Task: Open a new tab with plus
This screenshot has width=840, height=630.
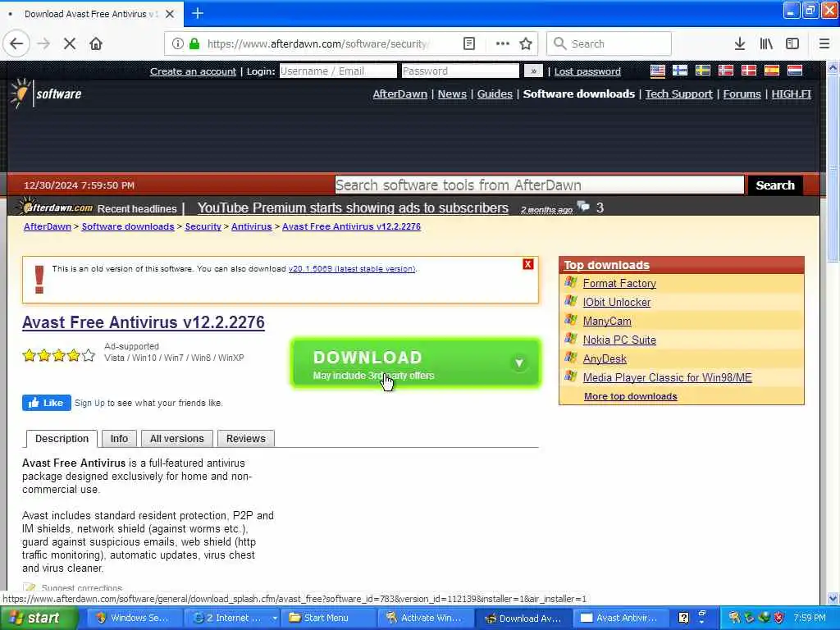Action: point(197,13)
